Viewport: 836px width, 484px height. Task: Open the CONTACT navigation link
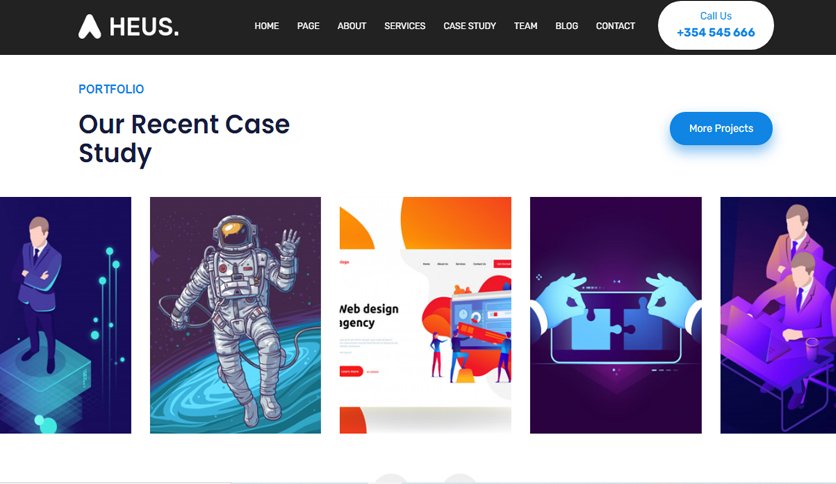(x=615, y=26)
